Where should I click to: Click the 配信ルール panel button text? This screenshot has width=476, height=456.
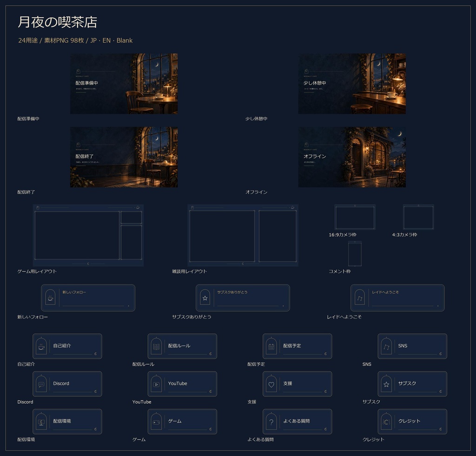(179, 346)
